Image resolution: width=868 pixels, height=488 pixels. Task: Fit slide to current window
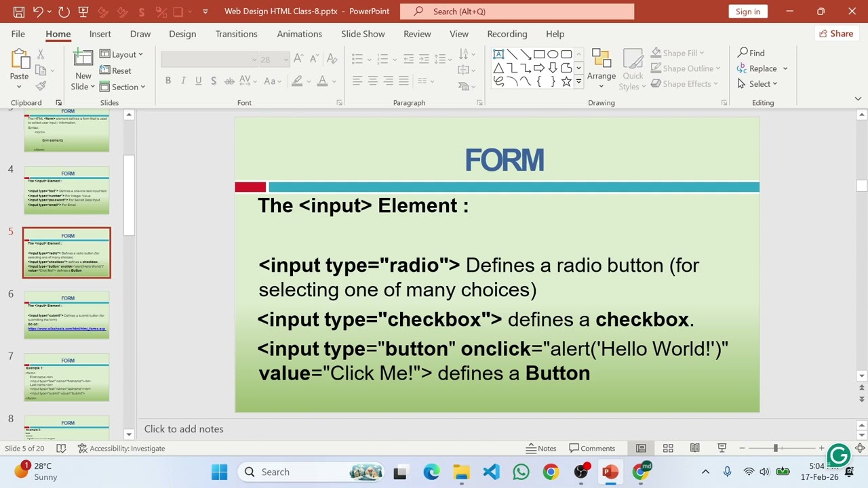click(860, 448)
